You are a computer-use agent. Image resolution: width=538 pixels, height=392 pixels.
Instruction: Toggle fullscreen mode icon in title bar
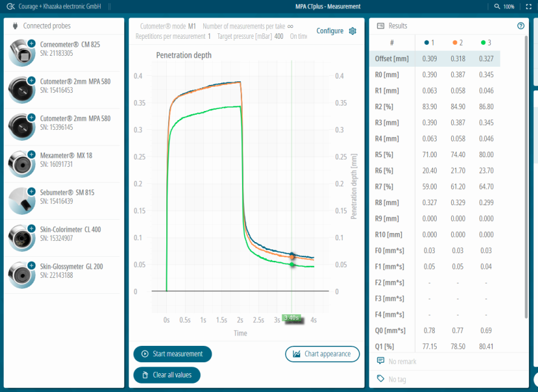point(528,7)
